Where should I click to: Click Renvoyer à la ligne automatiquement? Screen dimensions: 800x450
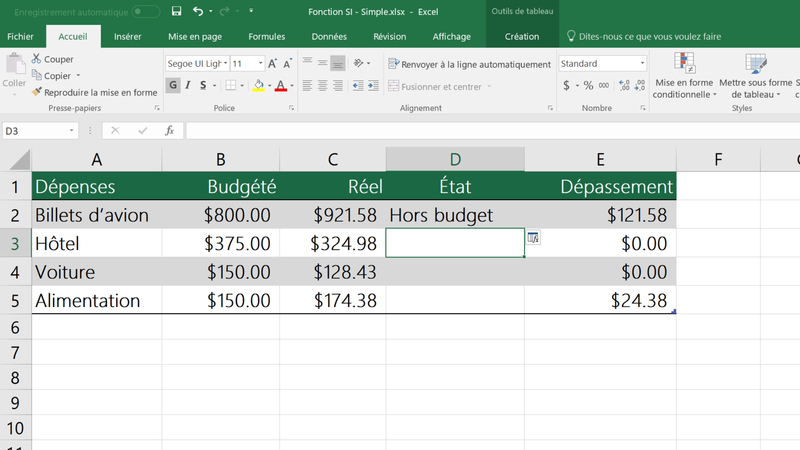pyautogui.click(x=469, y=64)
